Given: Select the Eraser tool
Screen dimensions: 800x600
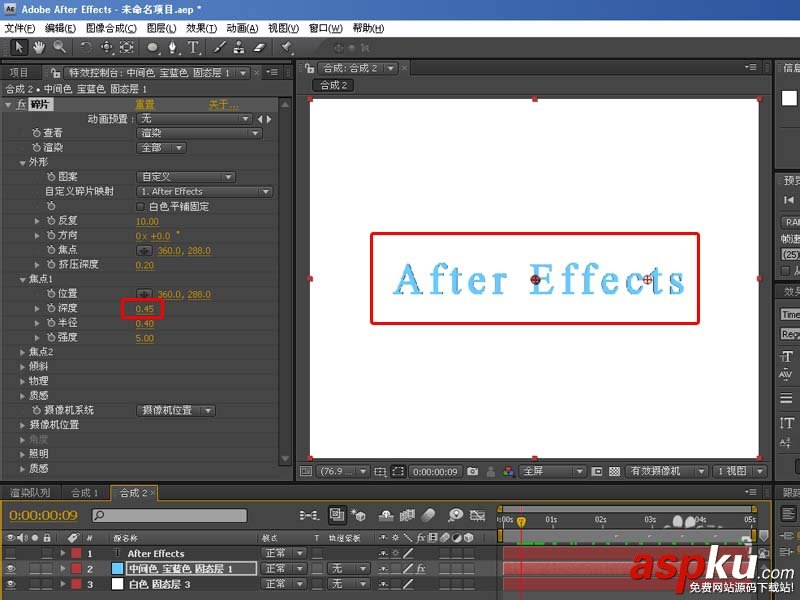Looking at the screenshot, I should pyautogui.click(x=260, y=47).
